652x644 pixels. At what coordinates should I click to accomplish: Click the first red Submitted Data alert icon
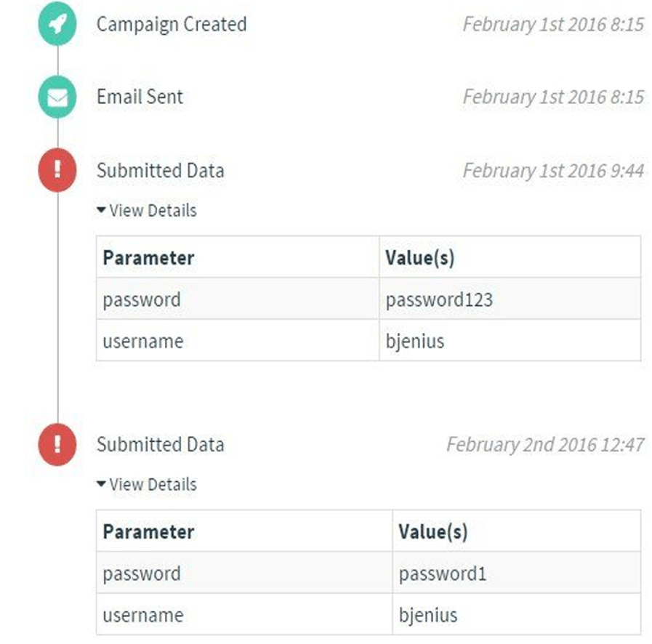click(x=57, y=172)
